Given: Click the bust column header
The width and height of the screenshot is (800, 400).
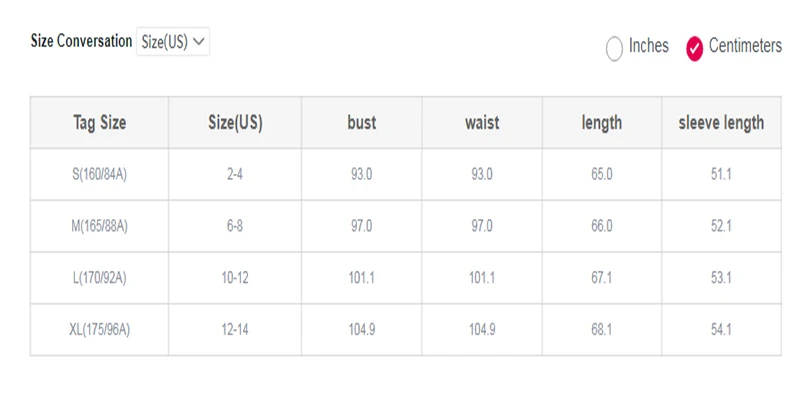Looking at the screenshot, I should pos(362,122).
